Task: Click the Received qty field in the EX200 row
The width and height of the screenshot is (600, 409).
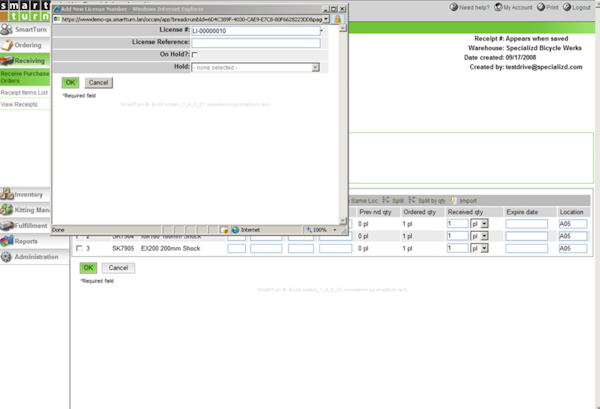Action: coord(458,248)
